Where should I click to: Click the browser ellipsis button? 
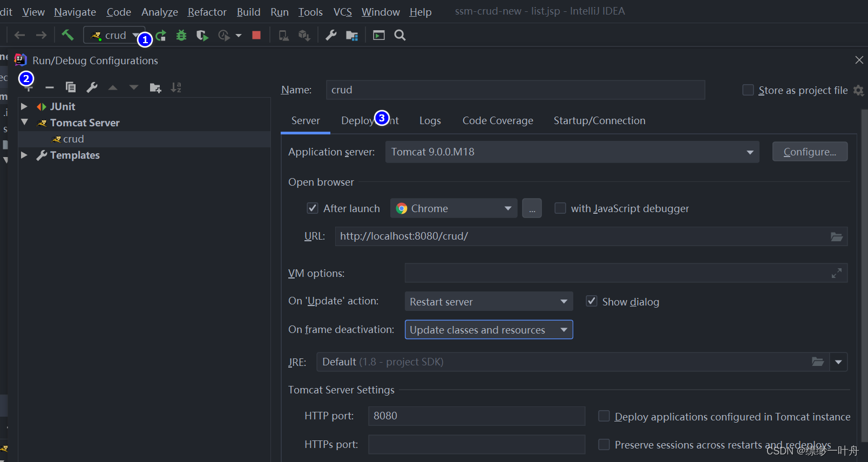click(x=532, y=208)
